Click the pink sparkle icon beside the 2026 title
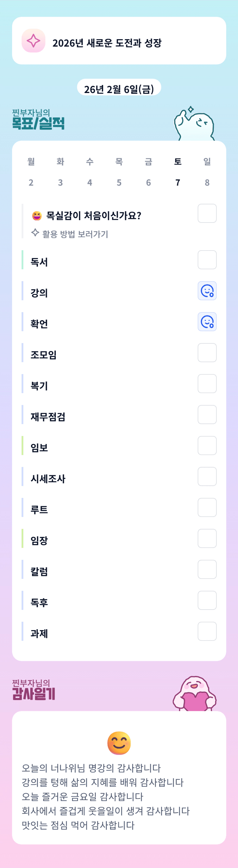Viewport: 238px width, 868px height. click(33, 41)
